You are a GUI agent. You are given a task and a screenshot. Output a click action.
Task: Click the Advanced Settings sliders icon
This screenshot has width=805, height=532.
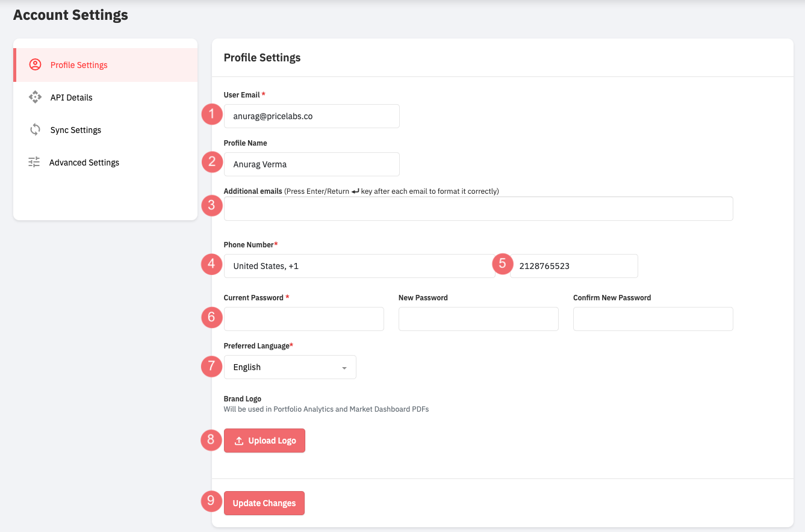pyautogui.click(x=34, y=162)
